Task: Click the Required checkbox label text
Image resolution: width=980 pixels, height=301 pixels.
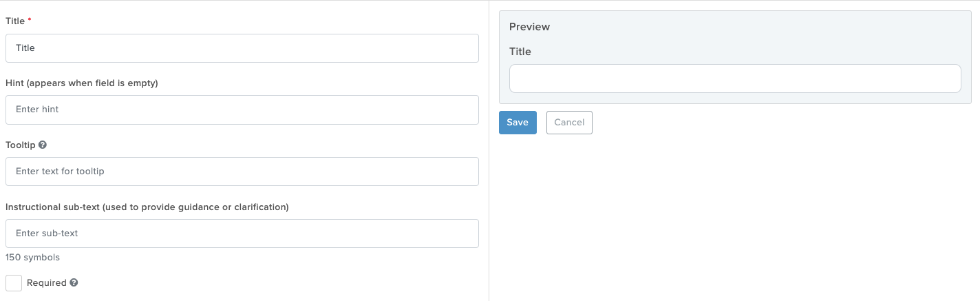Action: pos(47,282)
